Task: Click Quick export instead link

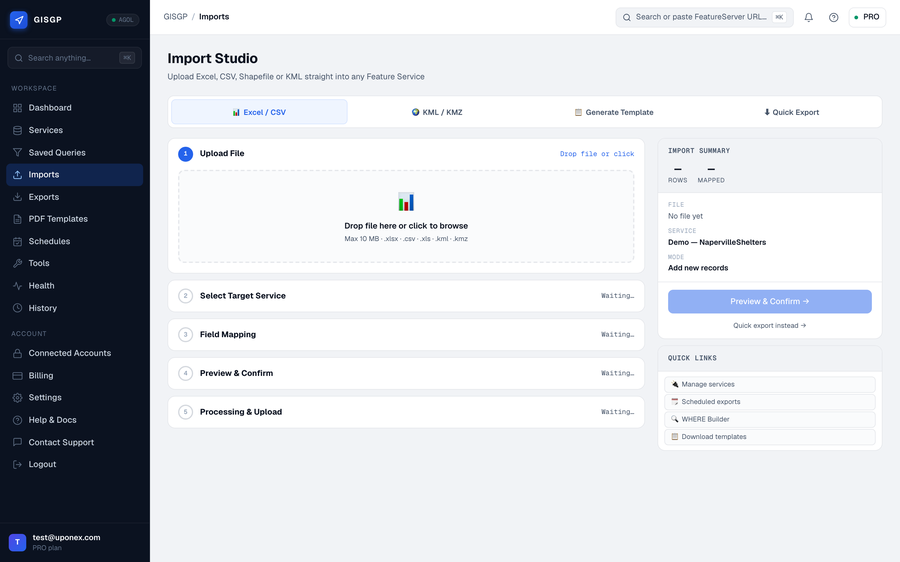Action: click(x=770, y=325)
